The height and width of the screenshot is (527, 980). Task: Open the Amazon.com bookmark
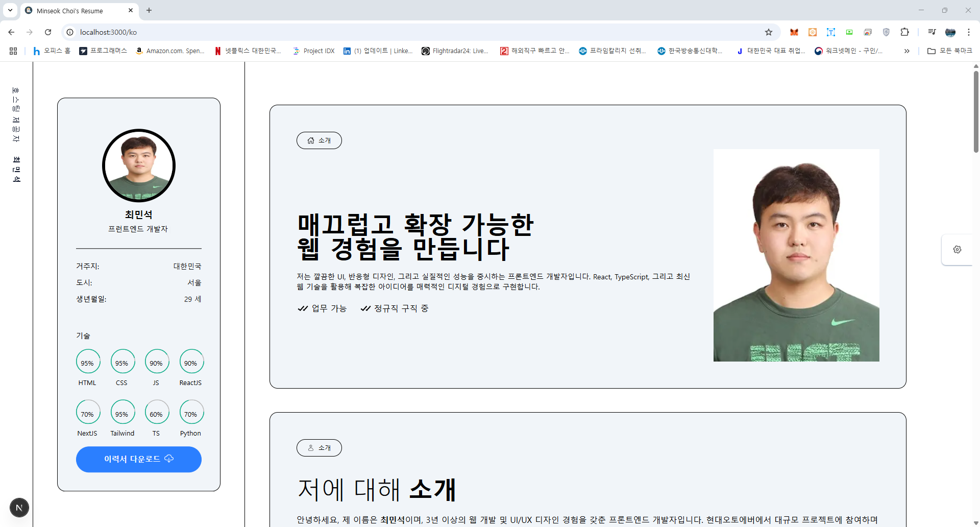(170, 51)
